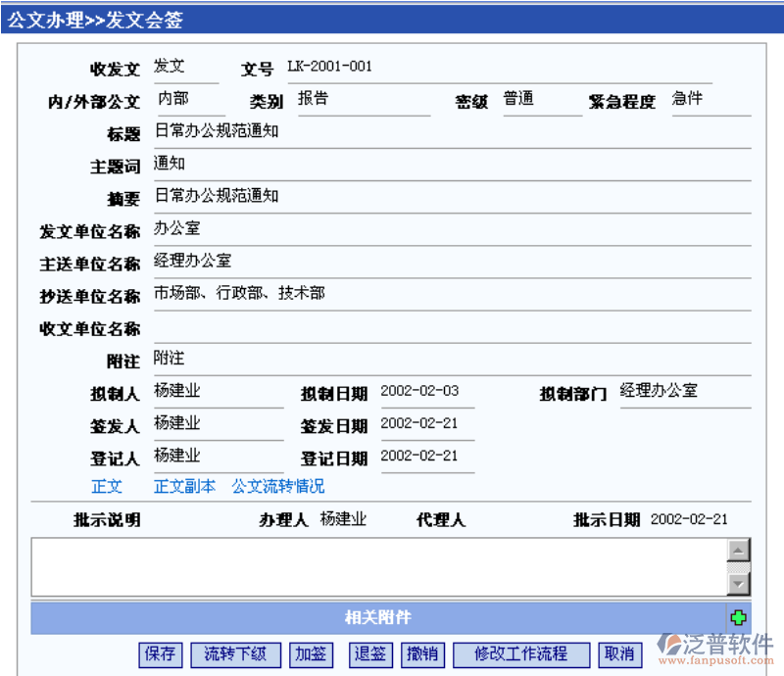This screenshot has height=676, width=784.
Task: Click inside the 批示说明 text box
Action: click(x=377, y=566)
